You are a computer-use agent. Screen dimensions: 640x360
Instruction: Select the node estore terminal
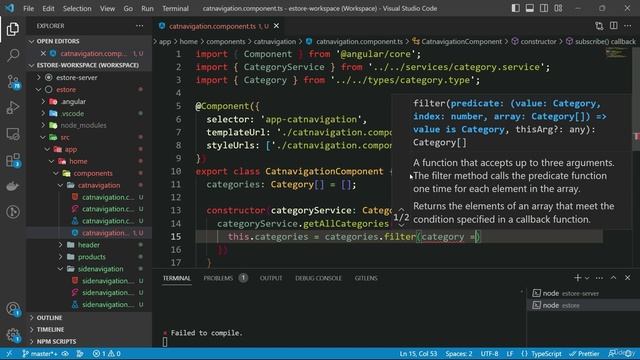[x=584, y=305]
